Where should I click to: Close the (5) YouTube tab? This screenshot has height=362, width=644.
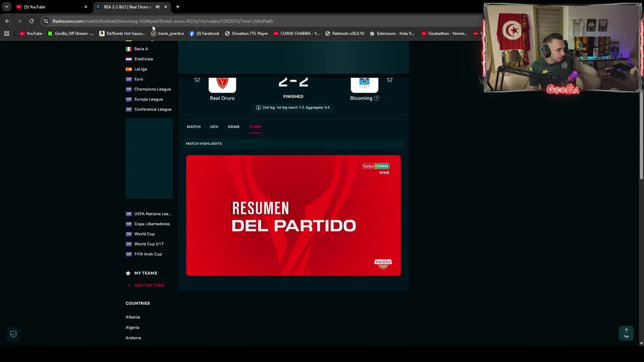[x=86, y=7]
